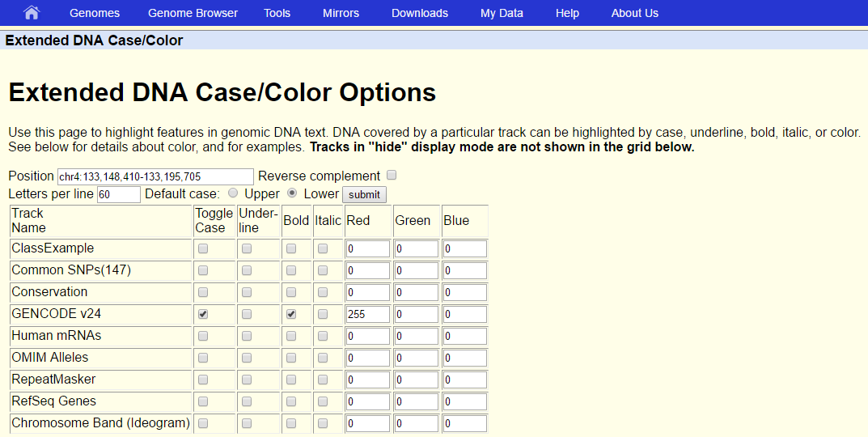
Task: Expand the Mirrors menu
Action: coord(341,13)
